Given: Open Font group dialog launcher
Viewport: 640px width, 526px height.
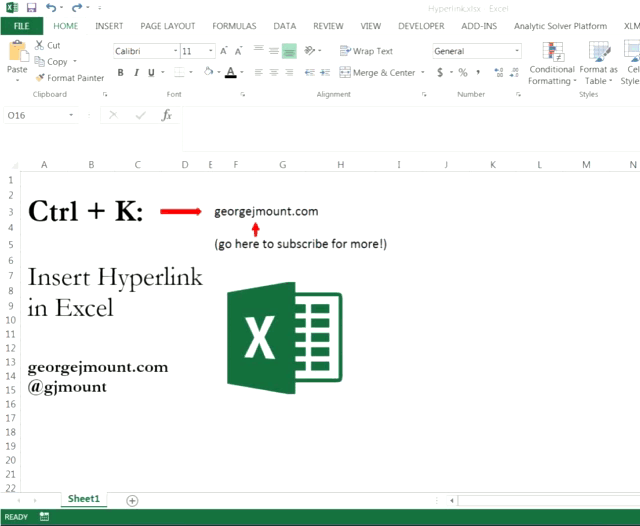Looking at the screenshot, I should pyautogui.click(x=243, y=94).
